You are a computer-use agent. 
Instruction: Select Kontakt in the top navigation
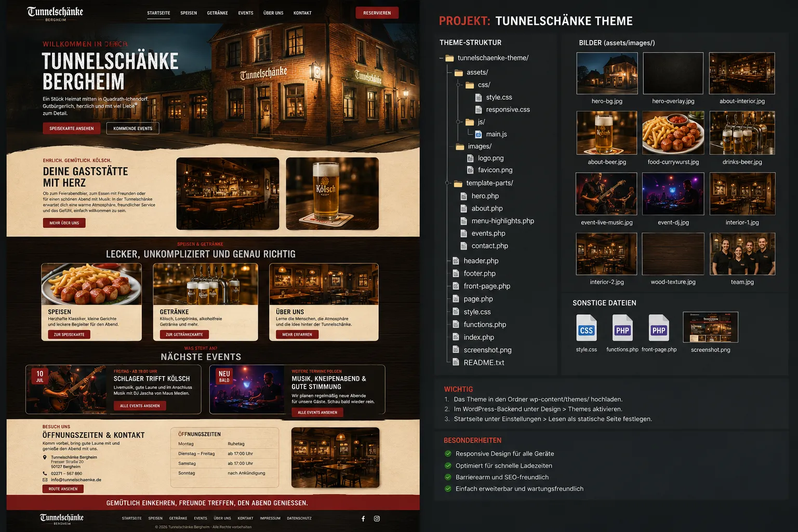coord(302,13)
